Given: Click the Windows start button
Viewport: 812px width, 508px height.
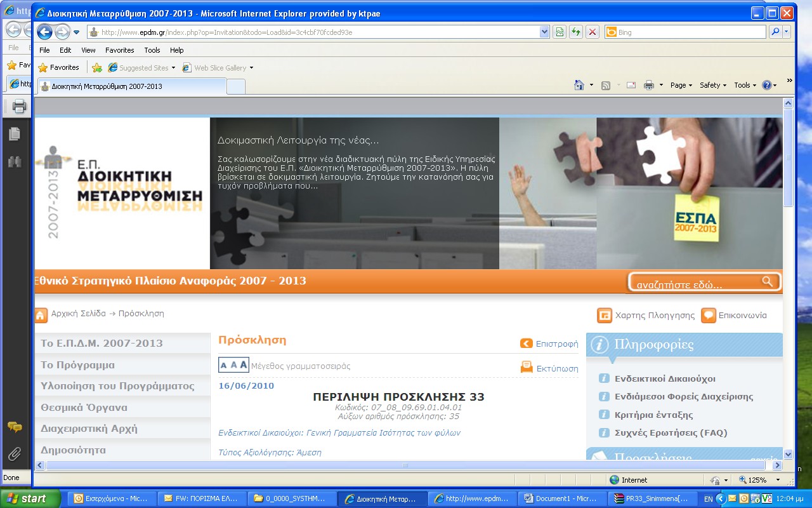Looking at the screenshot, I should click(30, 498).
